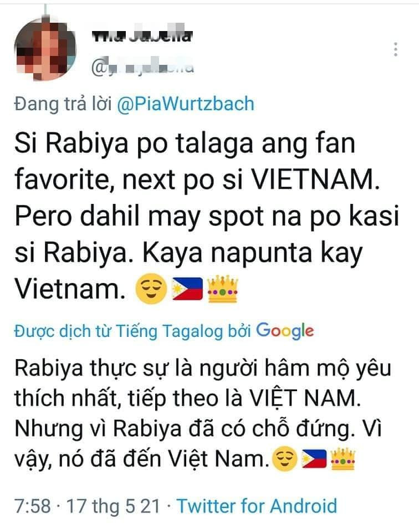Click the "Đang trả lời" reply label
Image resolution: width=419 pixels, height=532 pixels.
pos(63,104)
